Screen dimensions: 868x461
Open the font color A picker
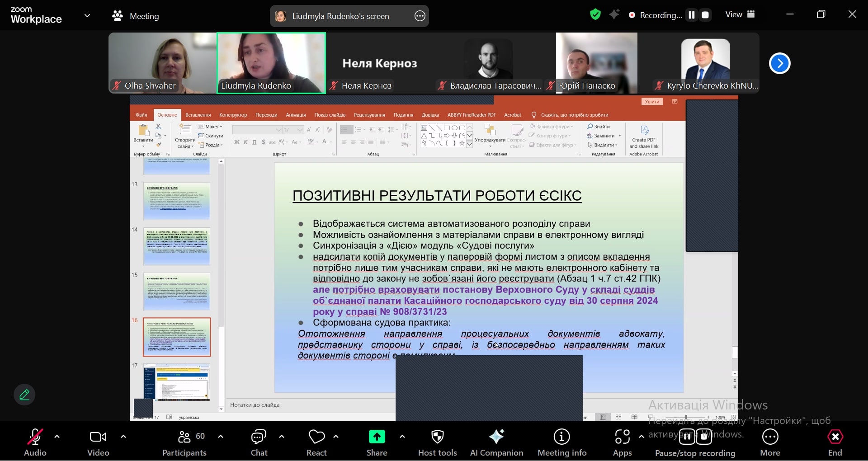[324, 142]
